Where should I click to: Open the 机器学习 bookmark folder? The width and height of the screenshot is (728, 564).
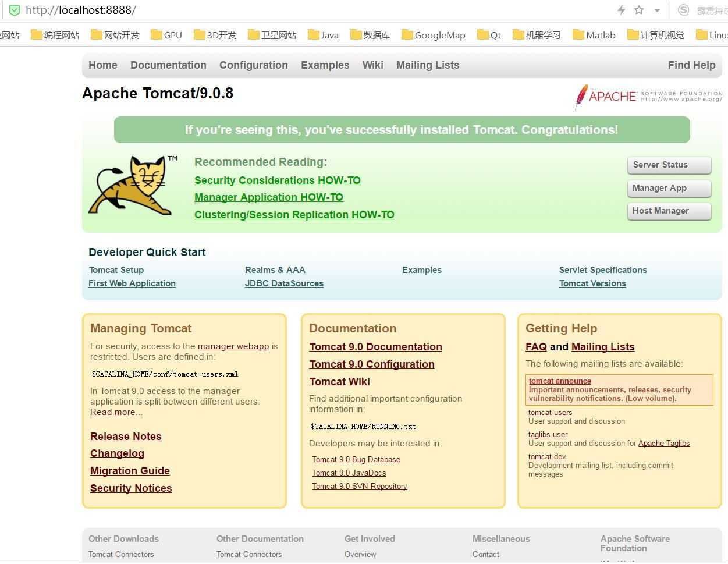click(537, 35)
